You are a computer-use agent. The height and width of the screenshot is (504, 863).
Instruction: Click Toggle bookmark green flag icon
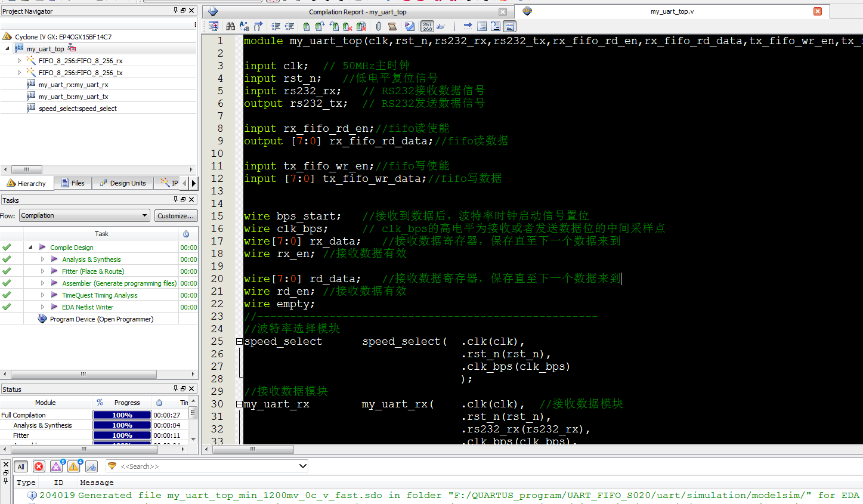[x=306, y=26]
